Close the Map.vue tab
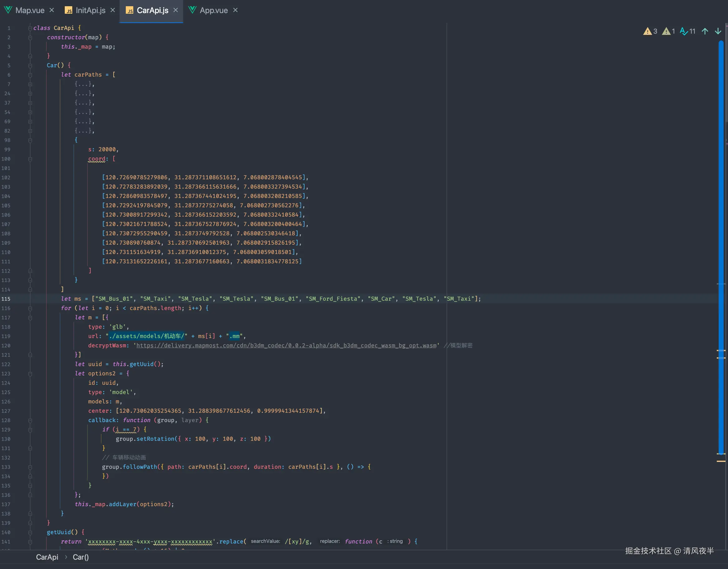728x569 pixels. pos(52,10)
